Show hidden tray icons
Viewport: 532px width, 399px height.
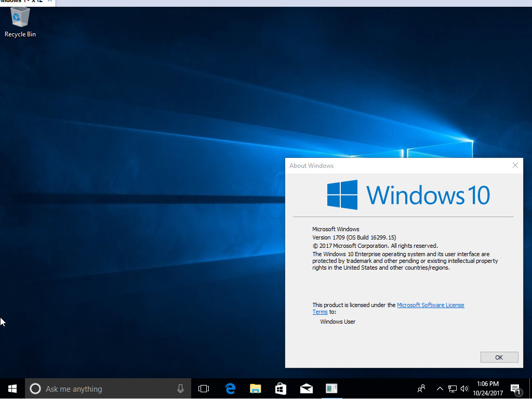click(x=440, y=389)
